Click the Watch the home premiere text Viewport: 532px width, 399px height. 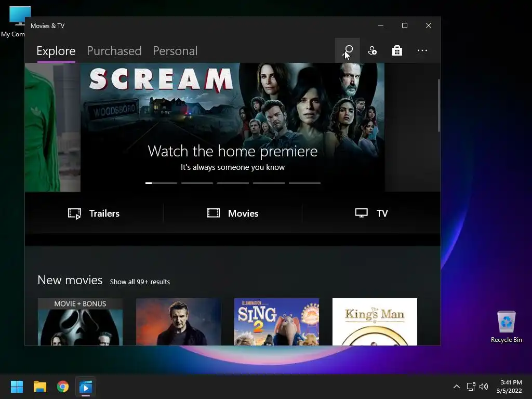[x=233, y=151]
